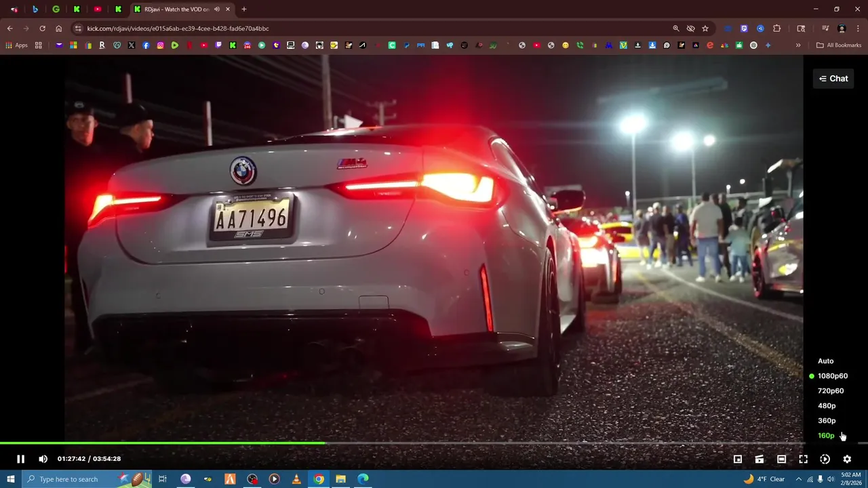Viewport: 868px width, 488px height.
Task: Switch quality to 360p
Action: [x=827, y=421]
